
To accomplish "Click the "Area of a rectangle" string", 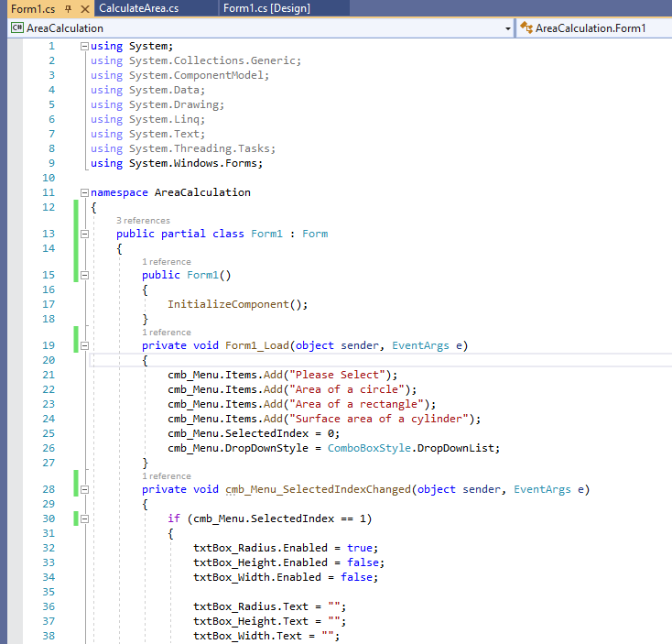I will [x=356, y=404].
